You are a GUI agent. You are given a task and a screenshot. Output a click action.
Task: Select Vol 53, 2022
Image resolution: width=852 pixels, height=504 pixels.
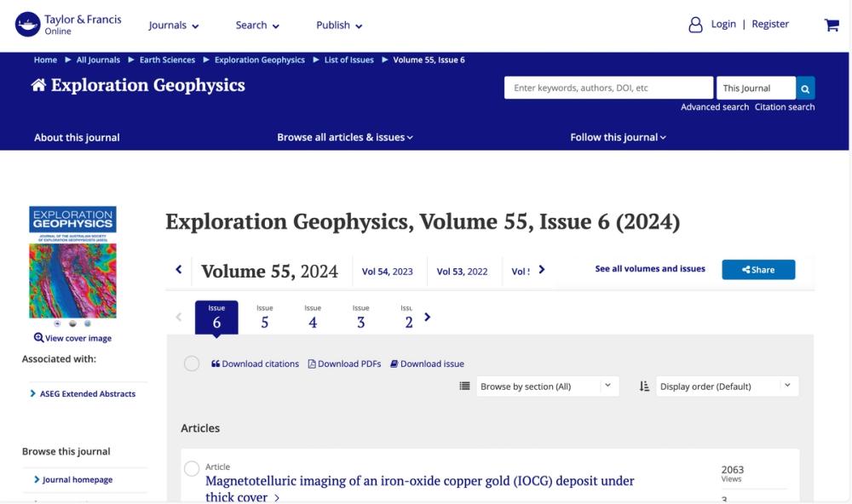click(462, 272)
